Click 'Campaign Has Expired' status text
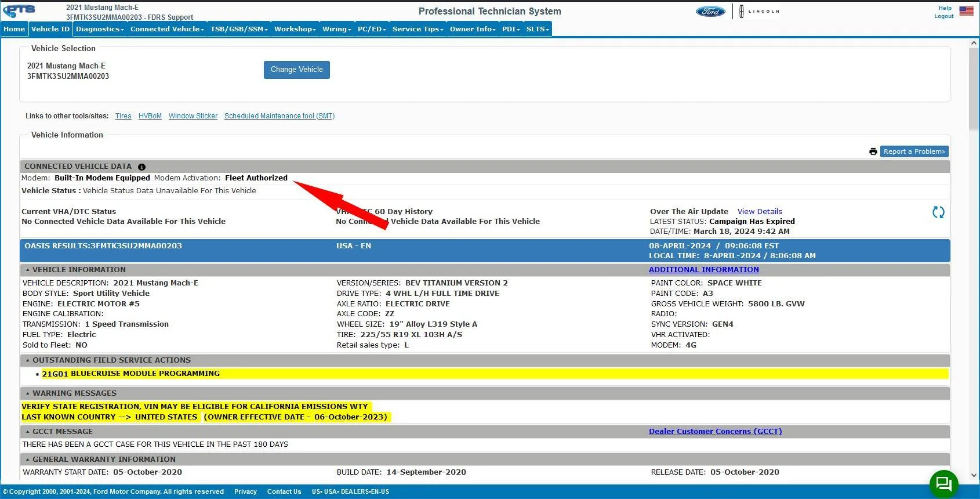 [x=752, y=222]
